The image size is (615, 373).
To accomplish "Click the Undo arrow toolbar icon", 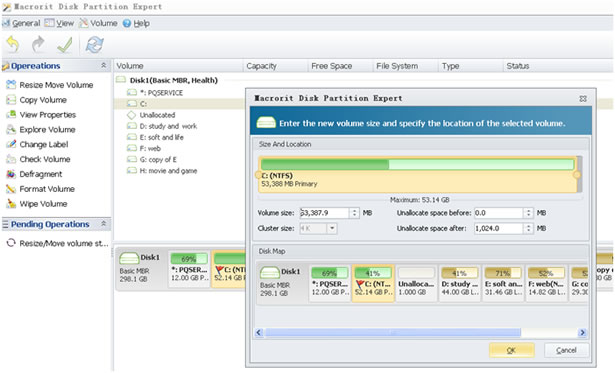I will click(x=13, y=44).
